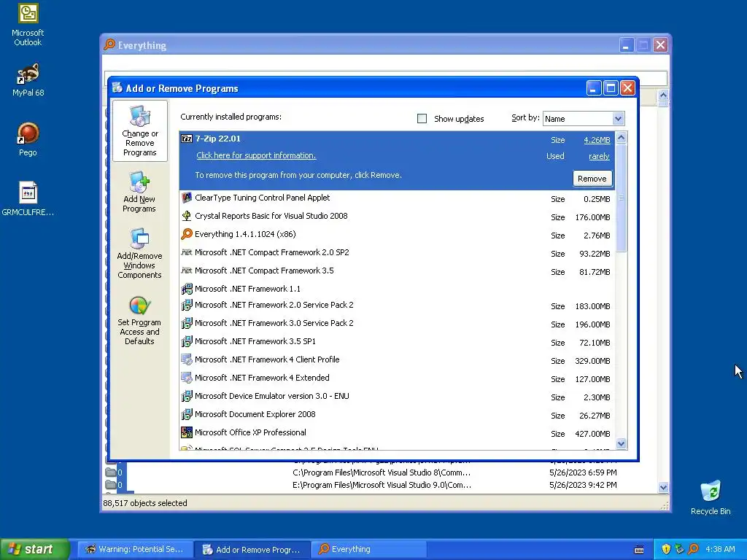This screenshot has height=560, width=747.
Task: Click the 427.00MB size value
Action: (592, 434)
